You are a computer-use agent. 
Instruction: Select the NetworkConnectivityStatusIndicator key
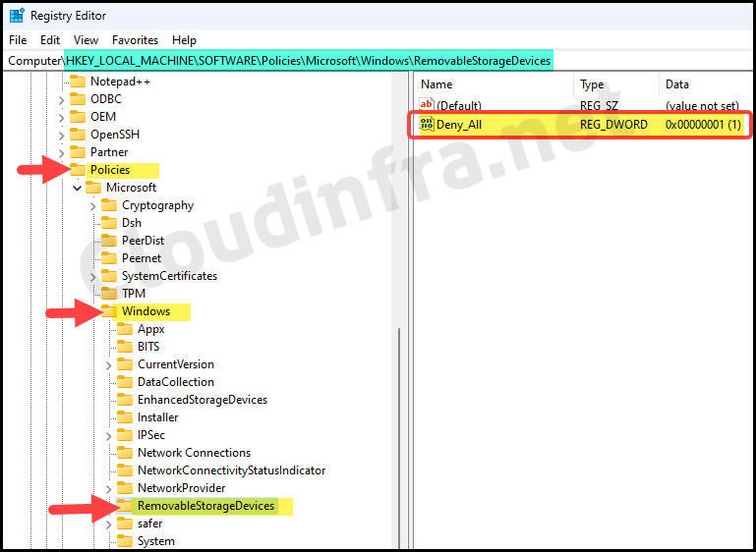pyautogui.click(x=231, y=470)
